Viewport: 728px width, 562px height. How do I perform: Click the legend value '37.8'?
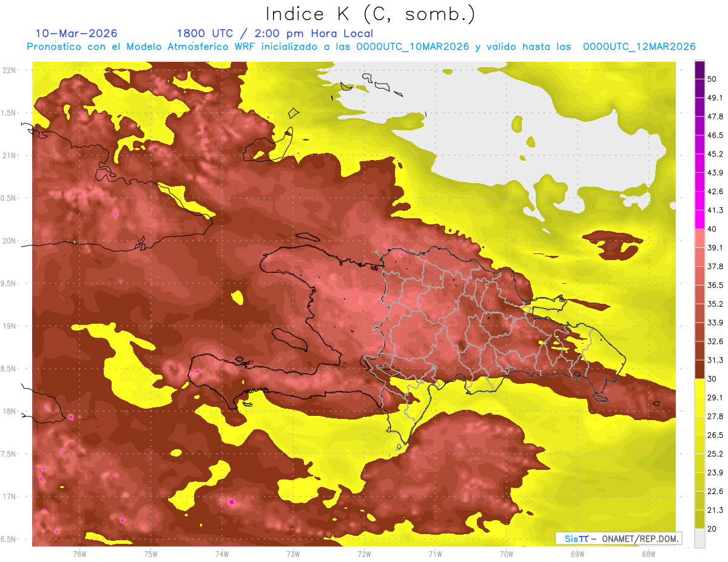pyautogui.click(x=715, y=267)
